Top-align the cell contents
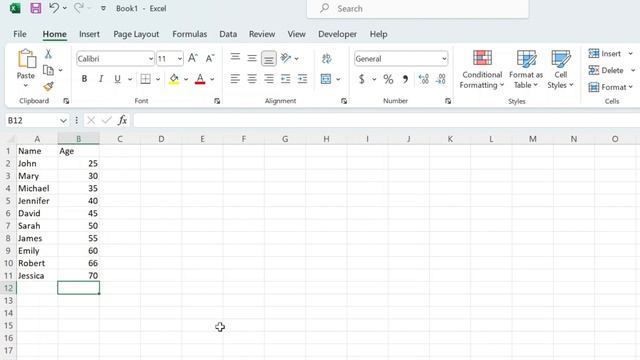 click(x=235, y=57)
